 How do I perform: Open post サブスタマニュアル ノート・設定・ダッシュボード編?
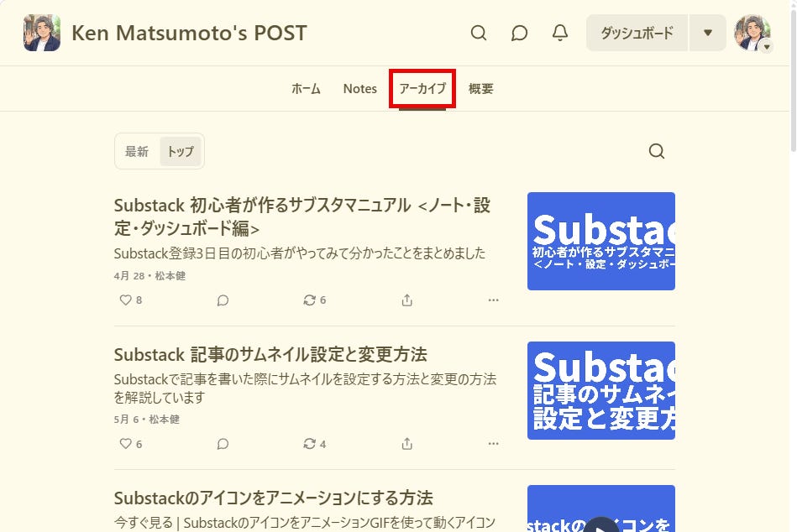point(302,216)
